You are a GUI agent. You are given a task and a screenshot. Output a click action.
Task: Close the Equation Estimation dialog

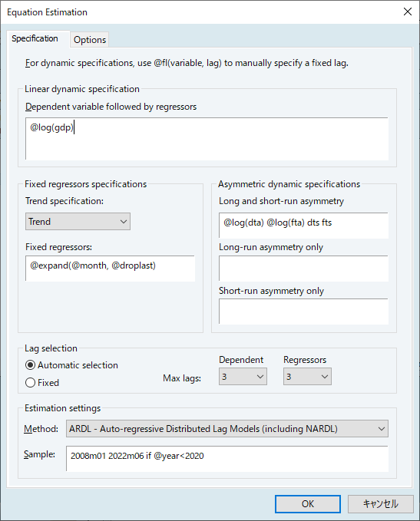(x=408, y=12)
